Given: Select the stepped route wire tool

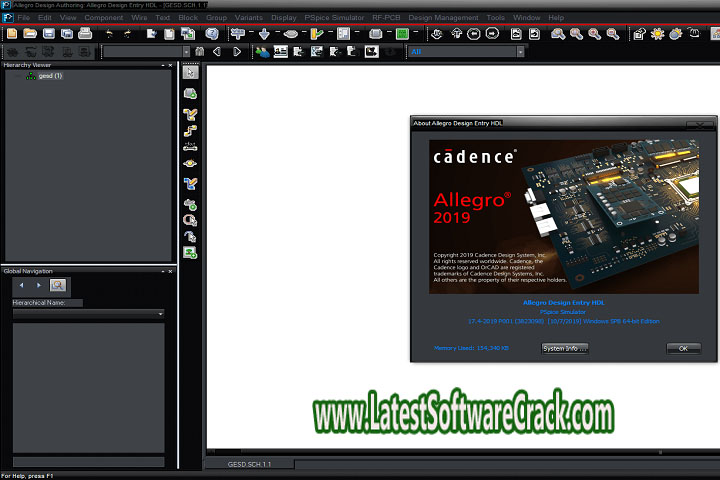Looking at the screenshot, I should point(190,131).
